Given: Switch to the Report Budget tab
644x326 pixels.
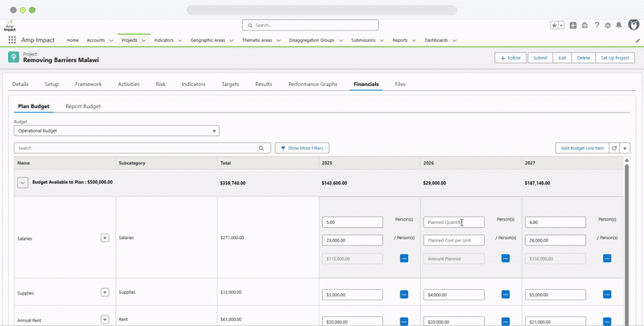Looking at the screenshot, I should click(83, 106).
